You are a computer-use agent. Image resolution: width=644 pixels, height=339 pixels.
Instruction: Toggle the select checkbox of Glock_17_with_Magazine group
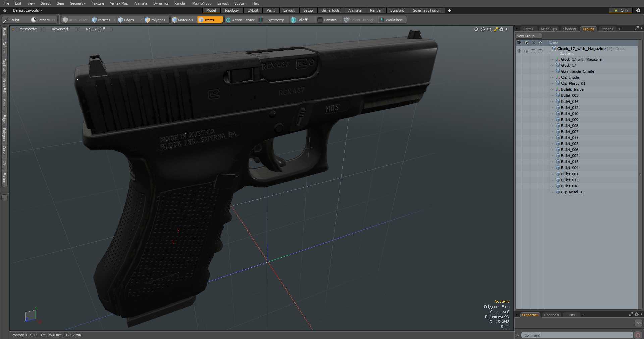(x=540, y=51)
